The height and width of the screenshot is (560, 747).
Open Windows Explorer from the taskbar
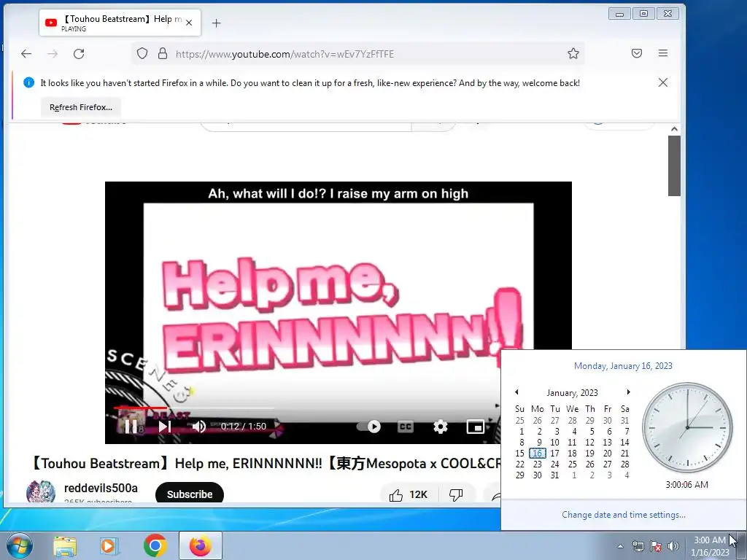tap(65, 545)
